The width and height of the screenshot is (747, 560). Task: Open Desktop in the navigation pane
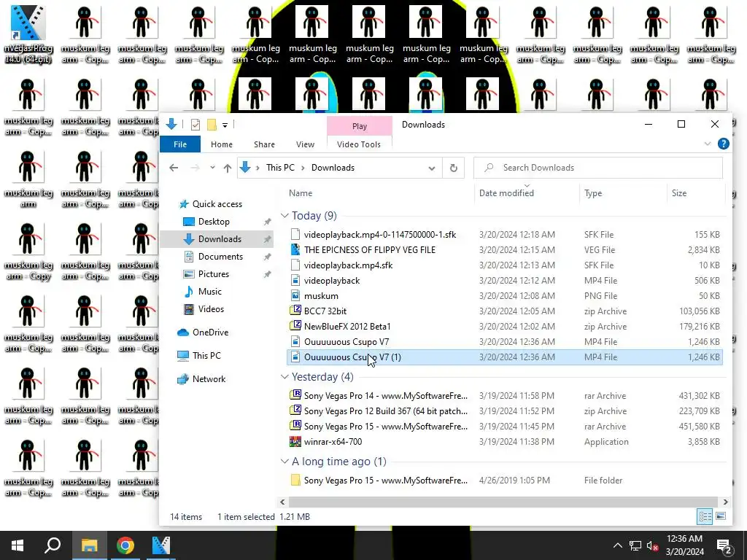click(214, 222)
